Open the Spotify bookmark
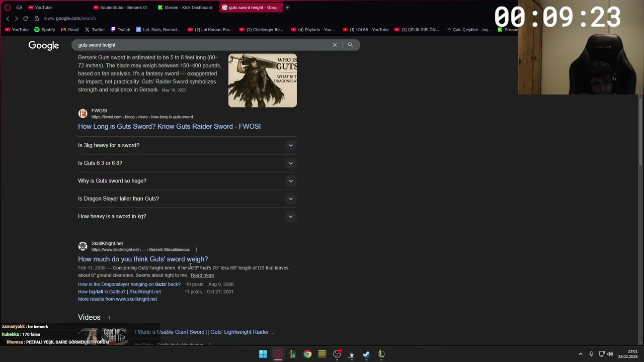644x362 pixels. coord(45,30)
